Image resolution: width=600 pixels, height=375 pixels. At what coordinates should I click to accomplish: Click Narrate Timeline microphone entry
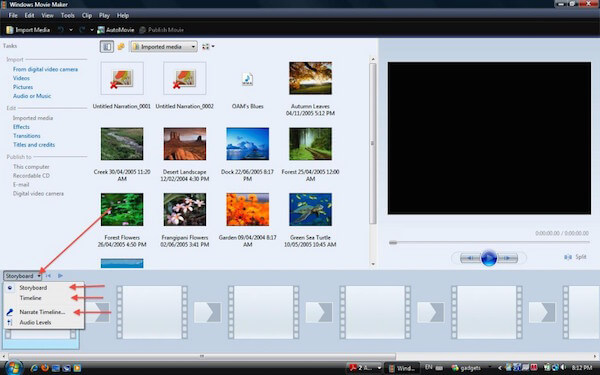[42, 312]
